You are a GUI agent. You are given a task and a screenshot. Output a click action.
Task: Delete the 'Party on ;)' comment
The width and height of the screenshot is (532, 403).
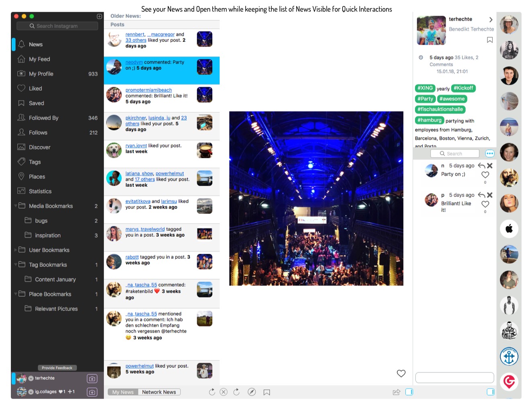[x=490, y=165]
